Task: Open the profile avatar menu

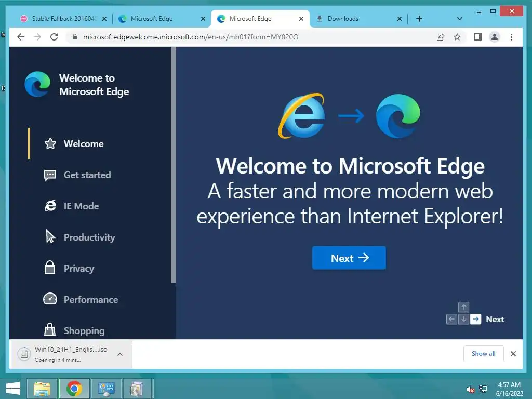Action: coord(495,37)
